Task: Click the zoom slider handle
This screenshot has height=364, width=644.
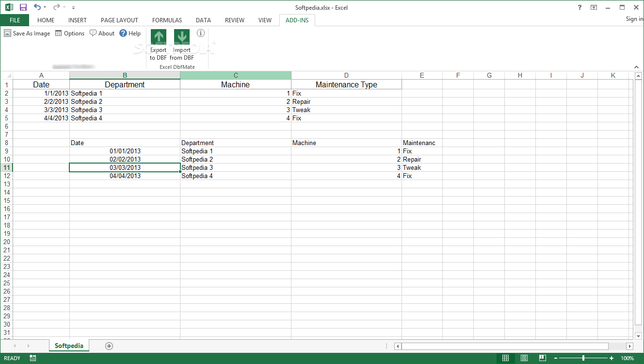Action: (x=583, y=358)
